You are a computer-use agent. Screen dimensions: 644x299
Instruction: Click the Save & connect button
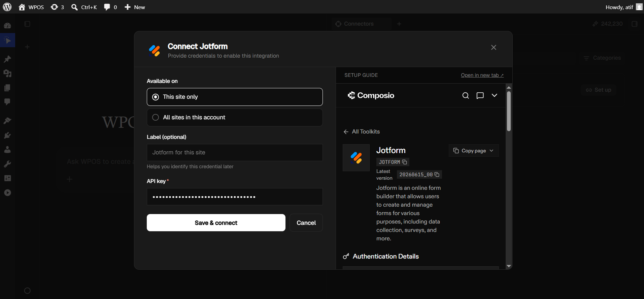point(216,223)
